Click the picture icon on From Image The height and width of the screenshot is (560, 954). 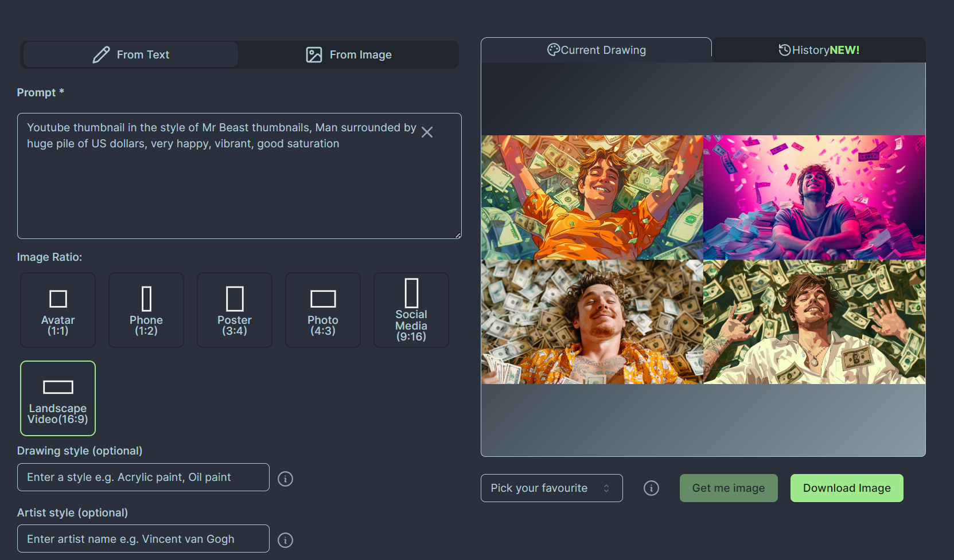point(314,55)
